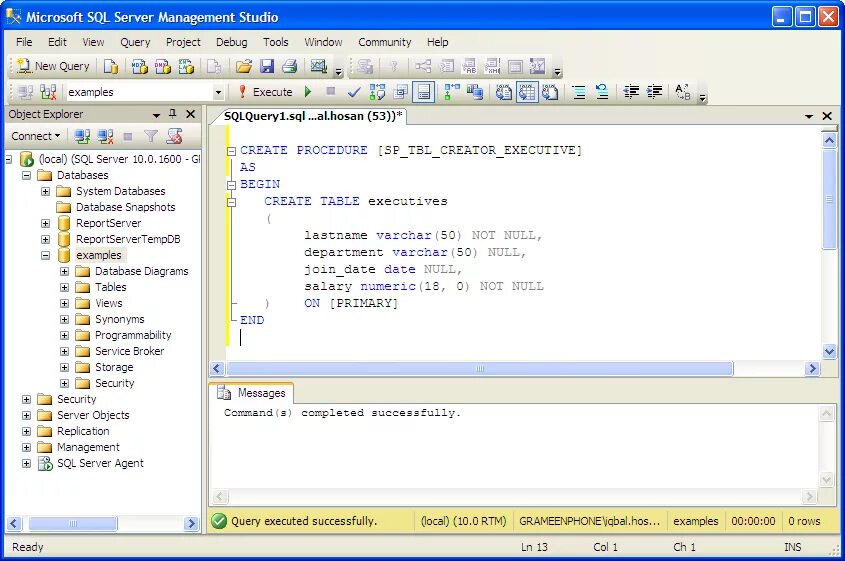Click the Analysis Services DMX Query icon
This screenshot has height=561, width=845.
[x=163, y=66]
